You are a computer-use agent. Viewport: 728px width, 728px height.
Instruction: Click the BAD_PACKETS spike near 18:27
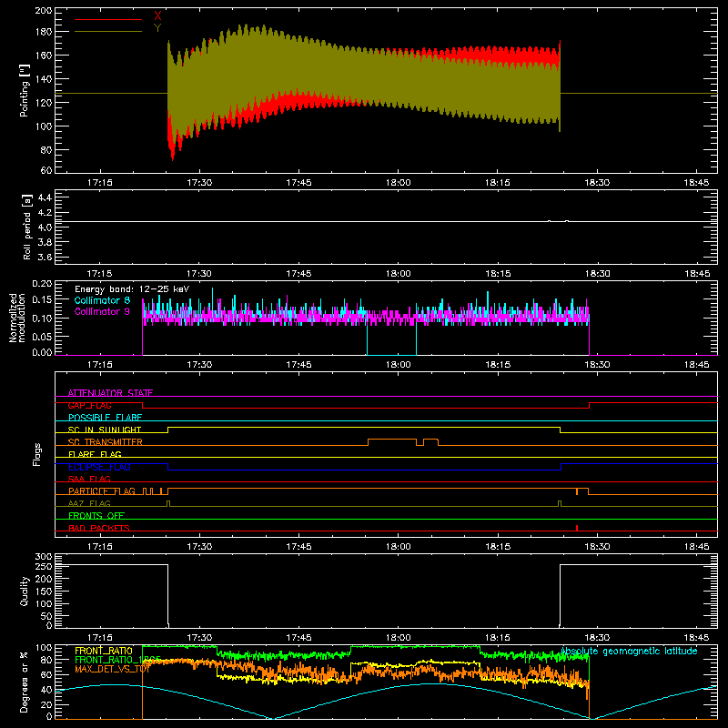(x=577, y=528)
